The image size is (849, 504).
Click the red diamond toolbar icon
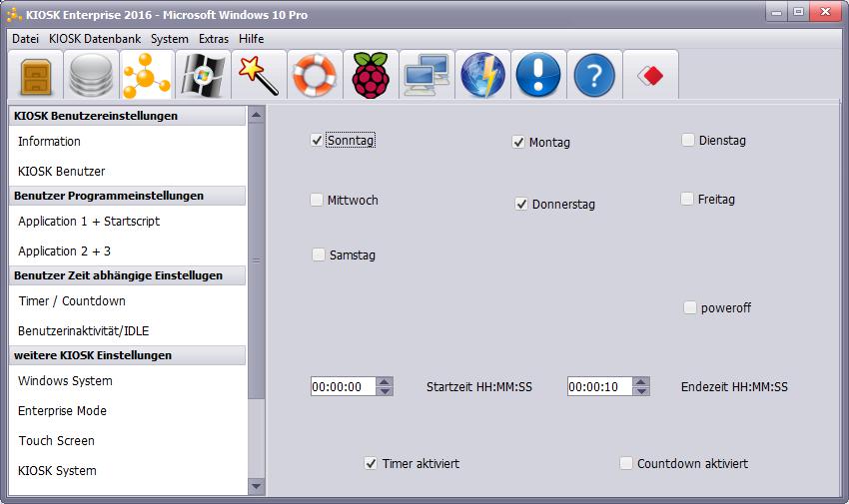click(650, 75)
